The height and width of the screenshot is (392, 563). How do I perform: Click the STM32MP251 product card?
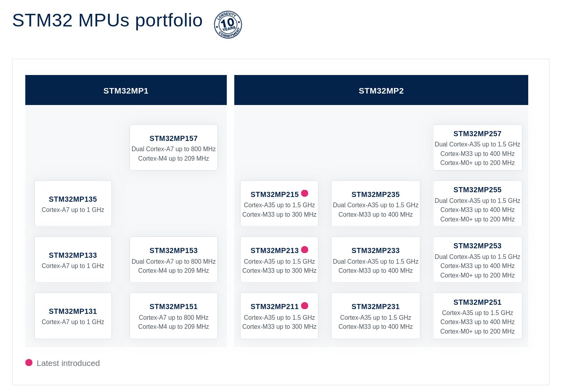(x=478, y=316)
